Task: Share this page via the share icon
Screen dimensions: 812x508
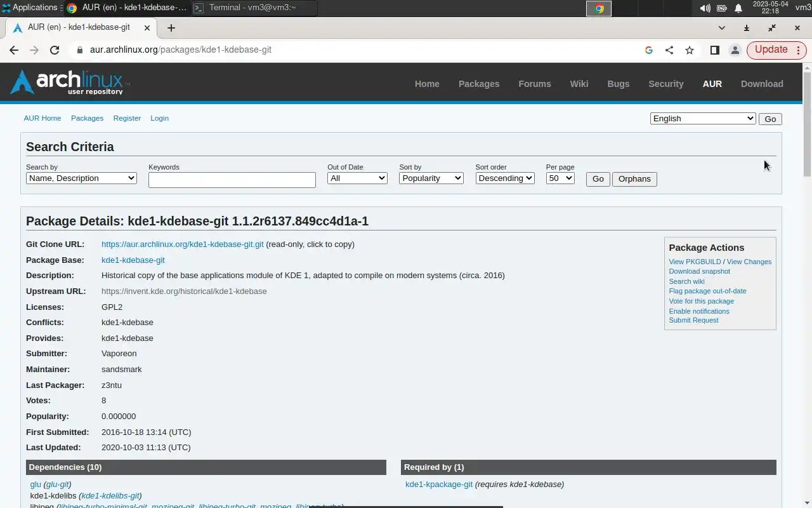Action: click(669, 50)
